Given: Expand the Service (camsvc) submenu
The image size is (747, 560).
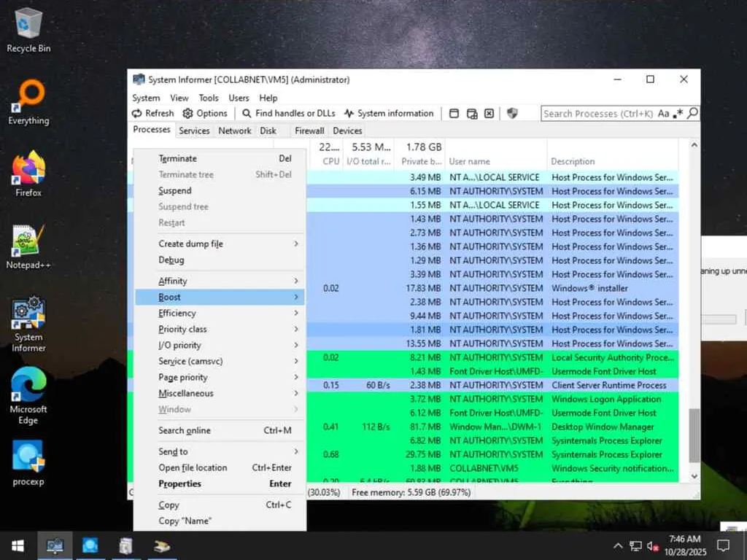Looking at the screenshot, I should 220,362.
